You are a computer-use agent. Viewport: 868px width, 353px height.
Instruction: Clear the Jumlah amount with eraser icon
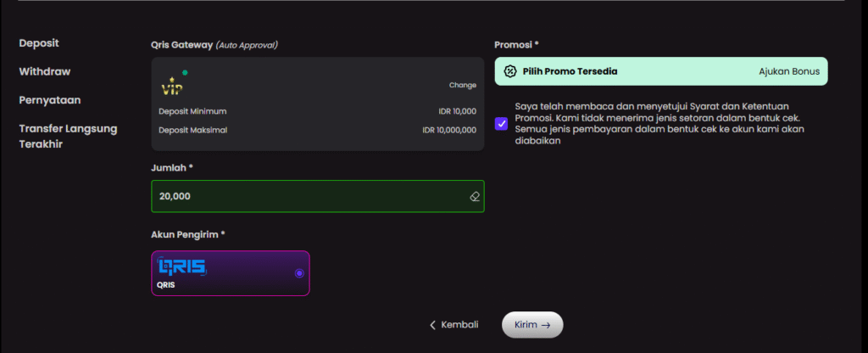coord(475,196)
